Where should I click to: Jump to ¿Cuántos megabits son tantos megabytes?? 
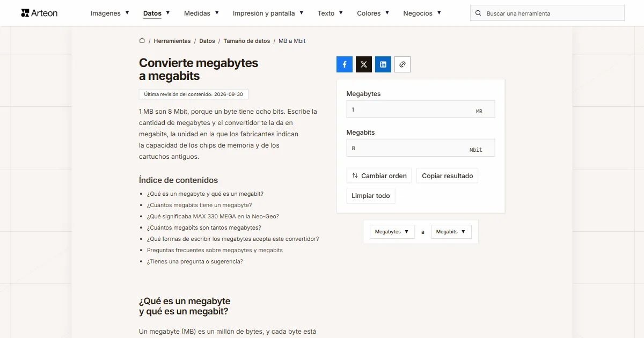pyautogui.click(x=204, y=227)
